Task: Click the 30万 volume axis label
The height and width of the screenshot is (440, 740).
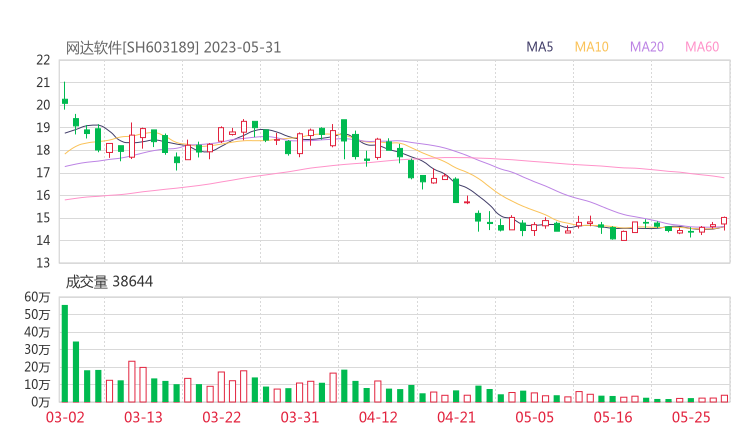Action: (x=37, y=349)
